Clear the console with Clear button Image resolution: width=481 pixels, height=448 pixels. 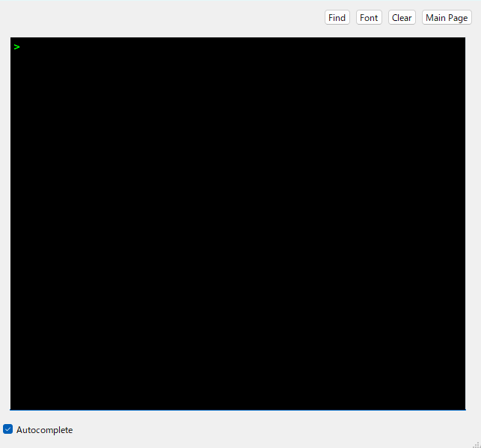pyautogui.click(x=402, y=17)
